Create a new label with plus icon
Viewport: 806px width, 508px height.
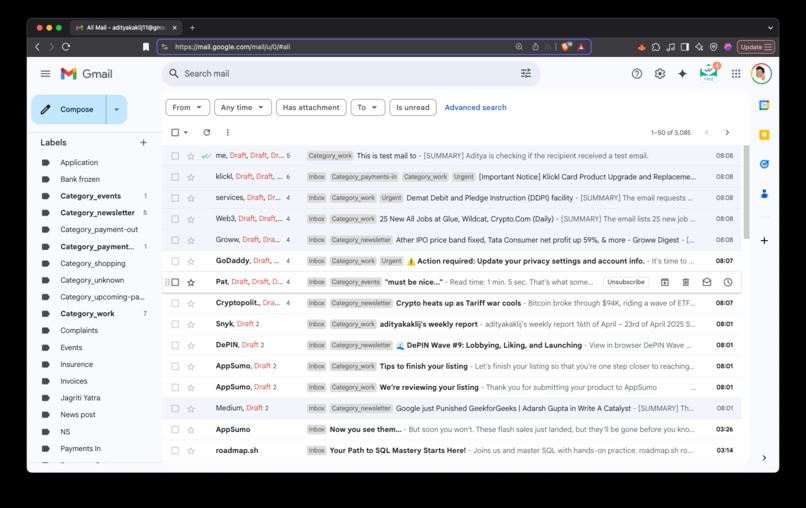tap(143, 142)
